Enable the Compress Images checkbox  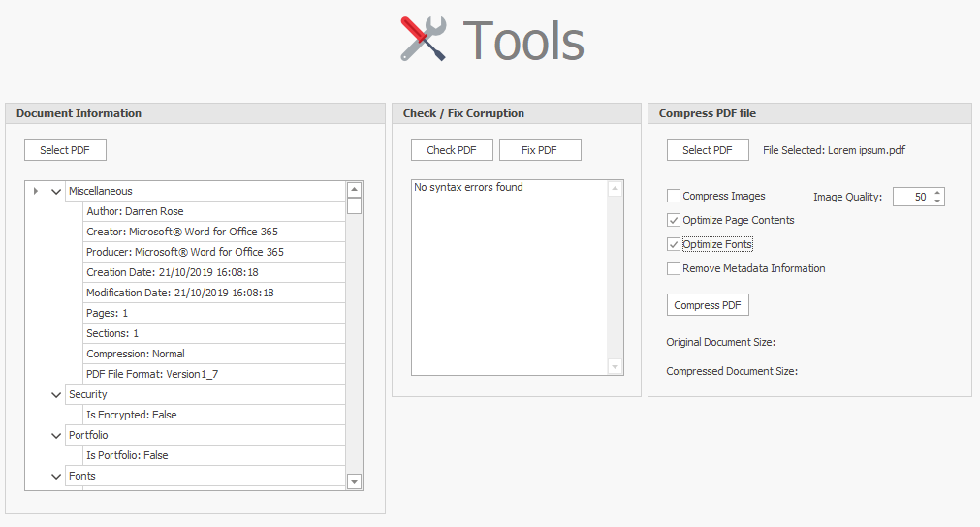click(674, 196)
